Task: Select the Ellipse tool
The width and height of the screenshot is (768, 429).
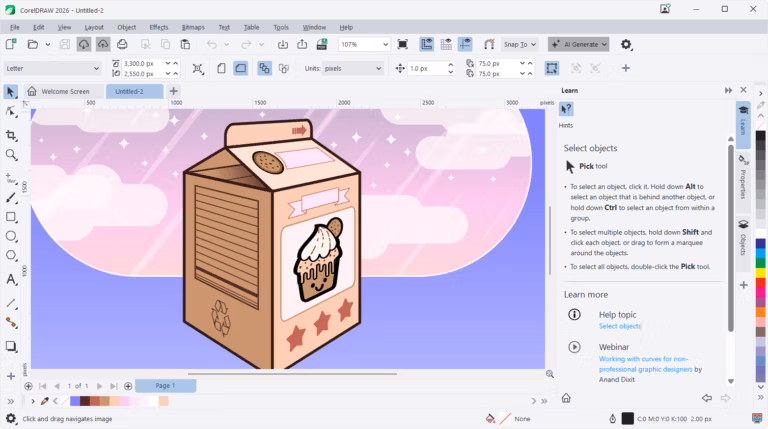Action: point(11,236)
